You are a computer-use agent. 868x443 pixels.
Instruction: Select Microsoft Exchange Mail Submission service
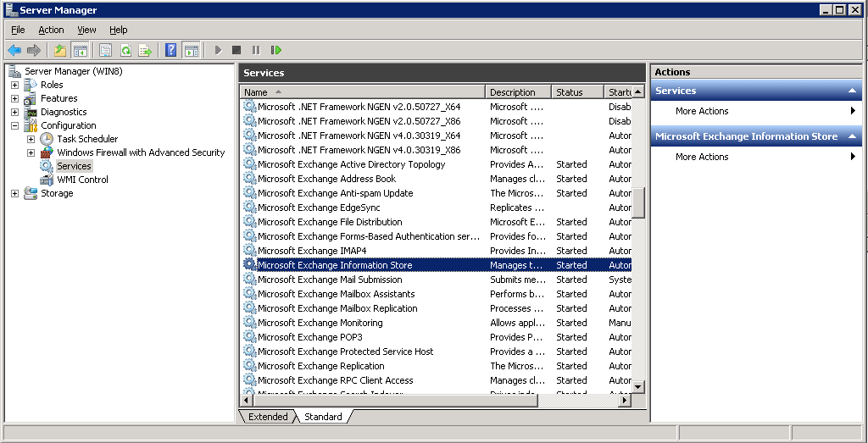330,280
